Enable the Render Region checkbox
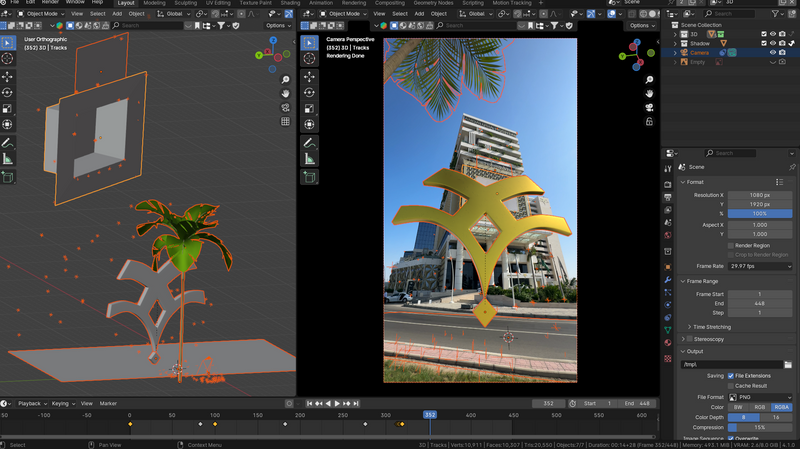 click(731, 245)
